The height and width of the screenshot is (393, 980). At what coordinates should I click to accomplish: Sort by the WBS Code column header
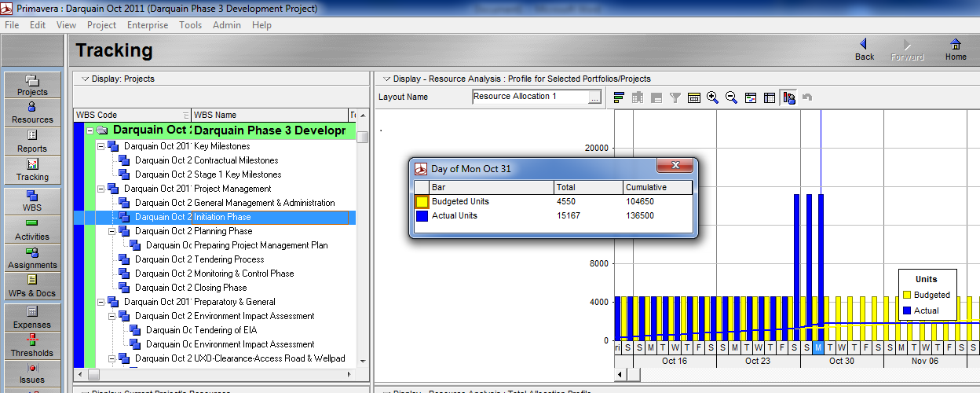pos(132,115)
